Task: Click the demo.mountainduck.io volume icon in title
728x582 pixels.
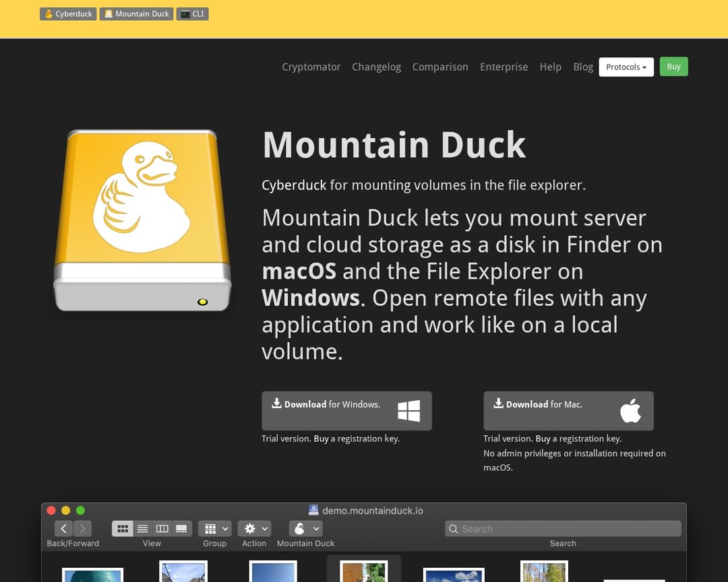Action: point(313,511)
